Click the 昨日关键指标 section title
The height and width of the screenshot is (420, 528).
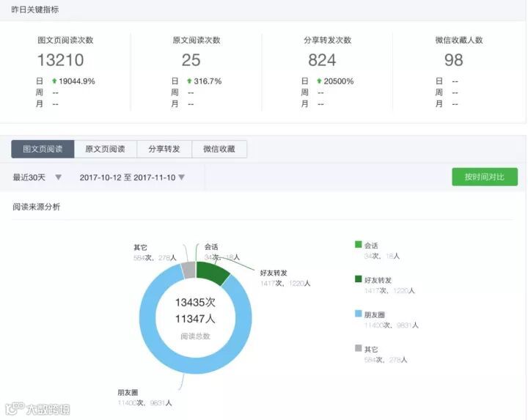coord(35,10)
